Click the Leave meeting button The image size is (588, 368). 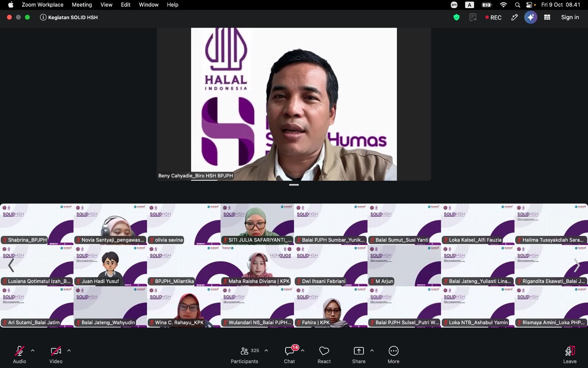(x=570, y=355)
